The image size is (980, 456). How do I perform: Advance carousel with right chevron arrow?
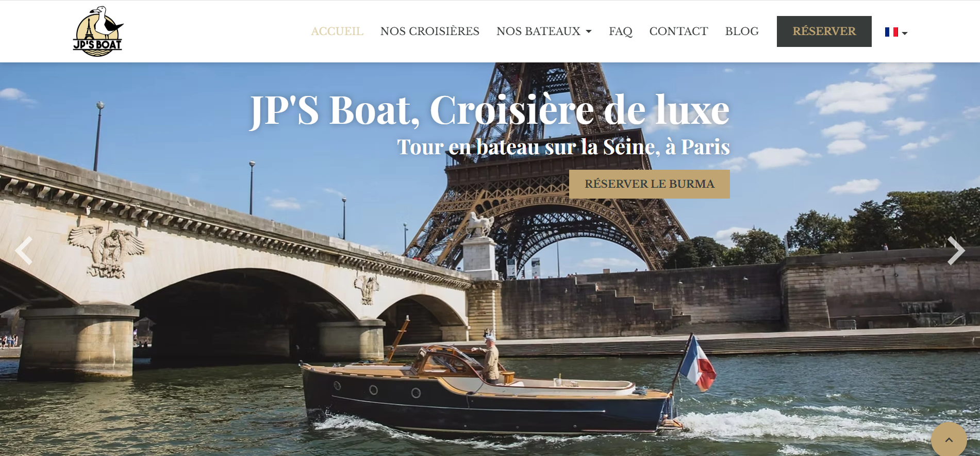coord(956,251)
